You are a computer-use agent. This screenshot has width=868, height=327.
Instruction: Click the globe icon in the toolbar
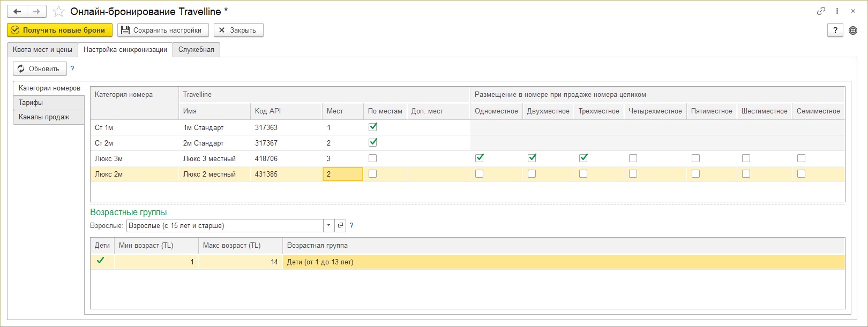853,31
